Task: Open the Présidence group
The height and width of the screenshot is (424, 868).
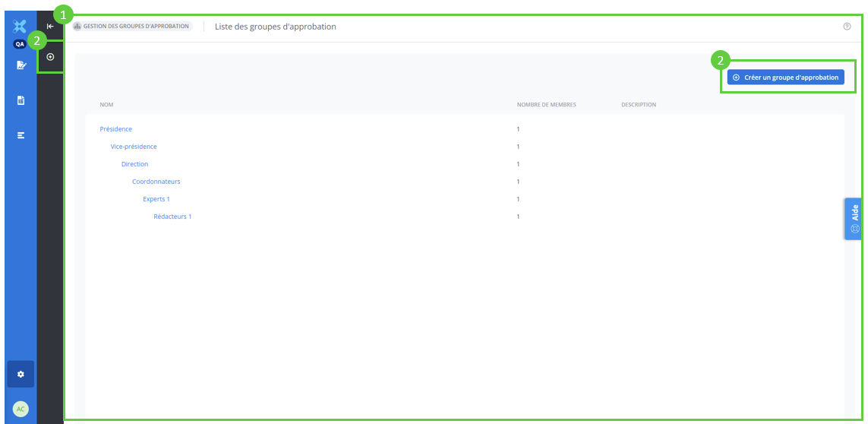Action: click(115, 129)
